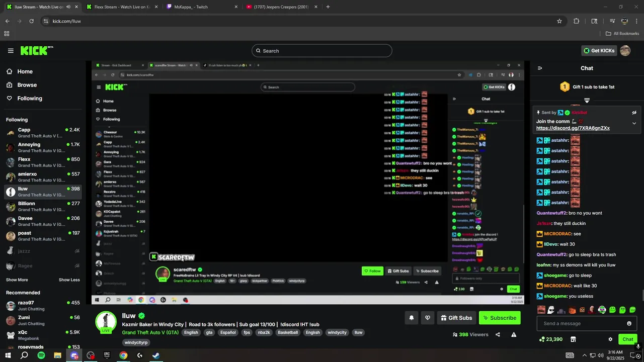Open poast's channel in Following list
Image resolution: width=644 pixels, height=362 pixels.
[43, 236]
